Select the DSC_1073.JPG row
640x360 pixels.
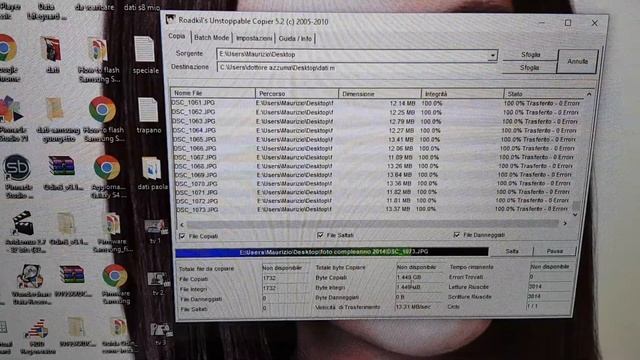(x=371, y=209)
